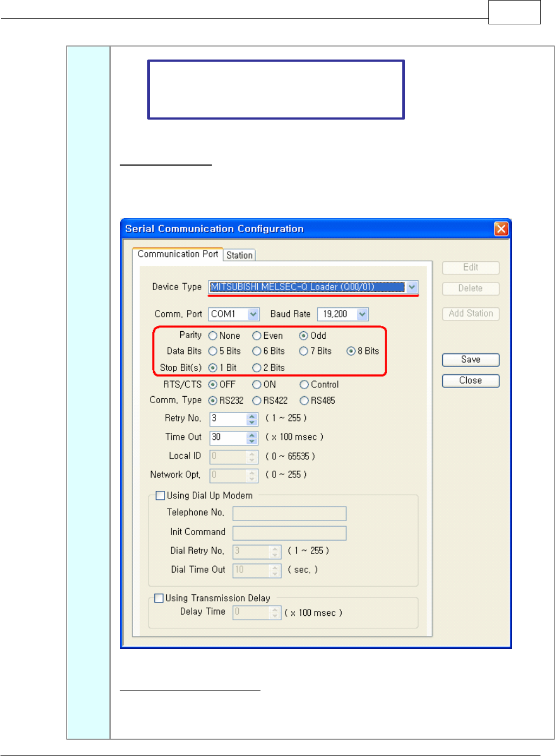The width and height of the screenshot is (555, 756).
Task: Set Parity to Even
Action: point(257,336)
